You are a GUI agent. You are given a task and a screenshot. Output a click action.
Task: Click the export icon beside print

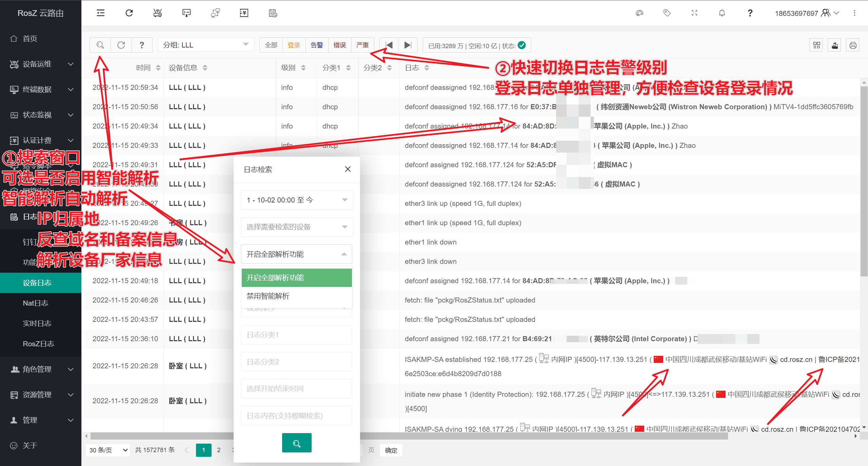tap(835, 45)
